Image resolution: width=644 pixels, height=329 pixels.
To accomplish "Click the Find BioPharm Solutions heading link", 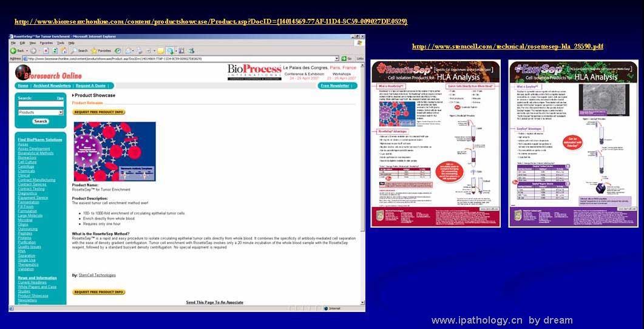I will point(40,140).
